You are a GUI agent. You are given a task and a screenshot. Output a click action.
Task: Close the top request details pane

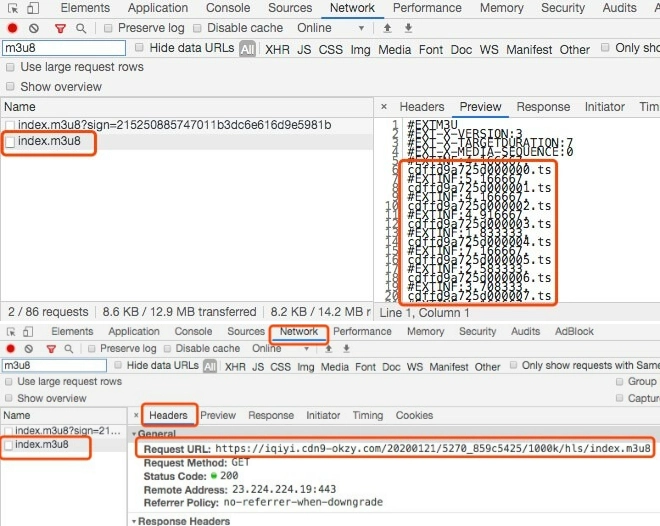(384, 107)
